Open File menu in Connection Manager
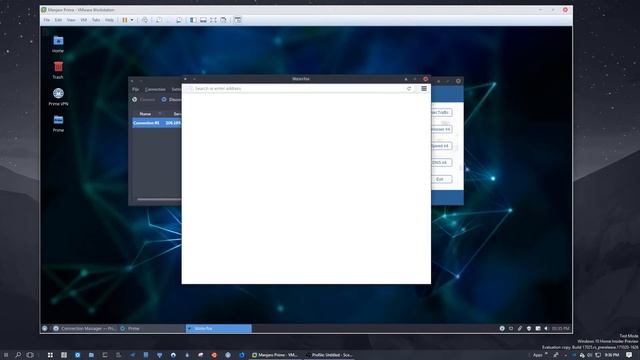Screen dimensions: 640x360 click(x=136, y=89)
